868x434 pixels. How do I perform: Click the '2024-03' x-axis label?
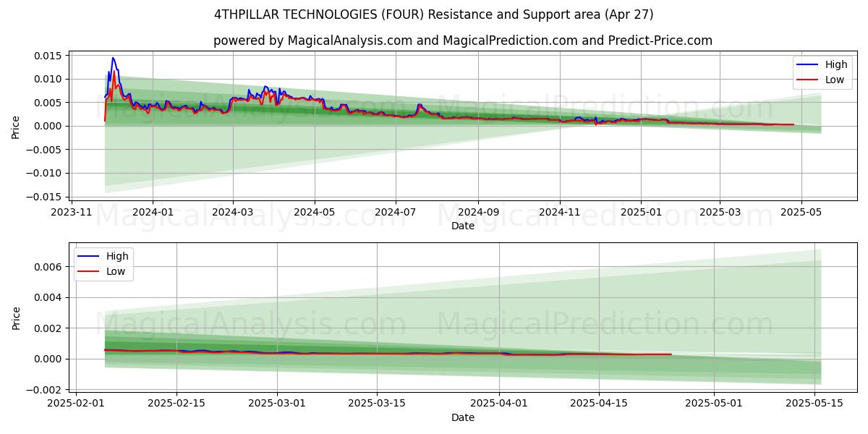[233, 212]
